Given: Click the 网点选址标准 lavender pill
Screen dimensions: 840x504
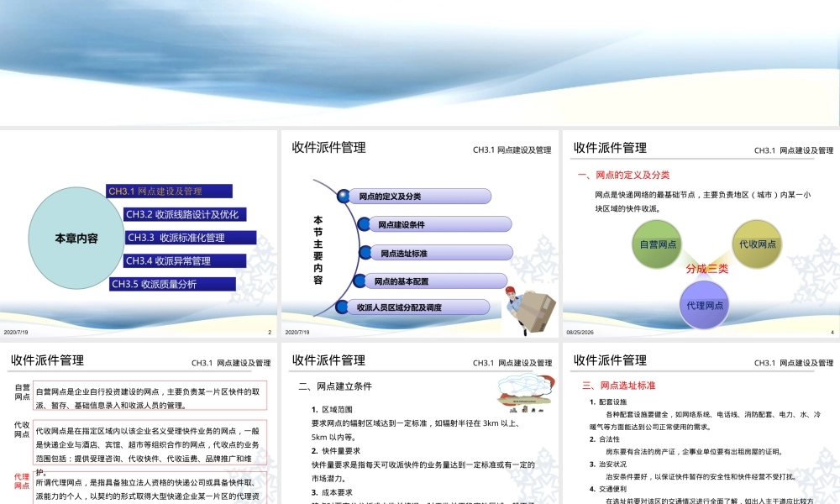Looking at the screenshot, I should (442, 253).
